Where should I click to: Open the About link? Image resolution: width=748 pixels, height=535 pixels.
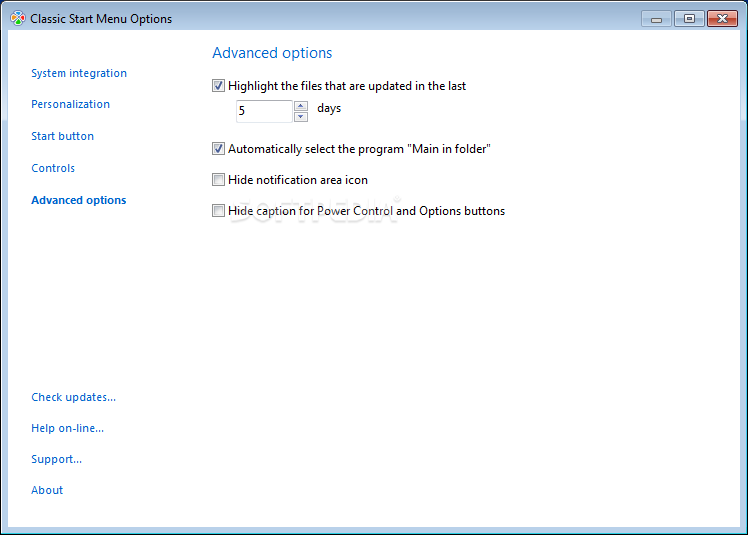[x=47, y=490]
